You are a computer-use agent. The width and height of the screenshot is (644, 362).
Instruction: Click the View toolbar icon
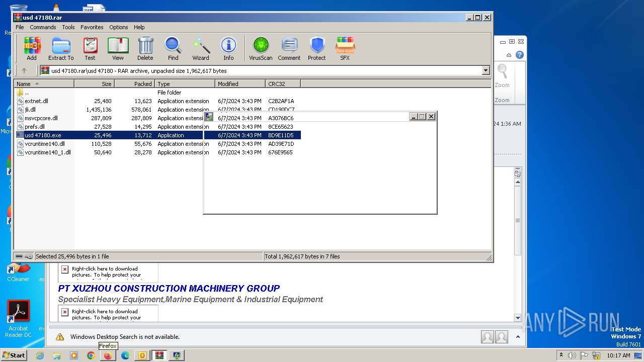(118, 49)
